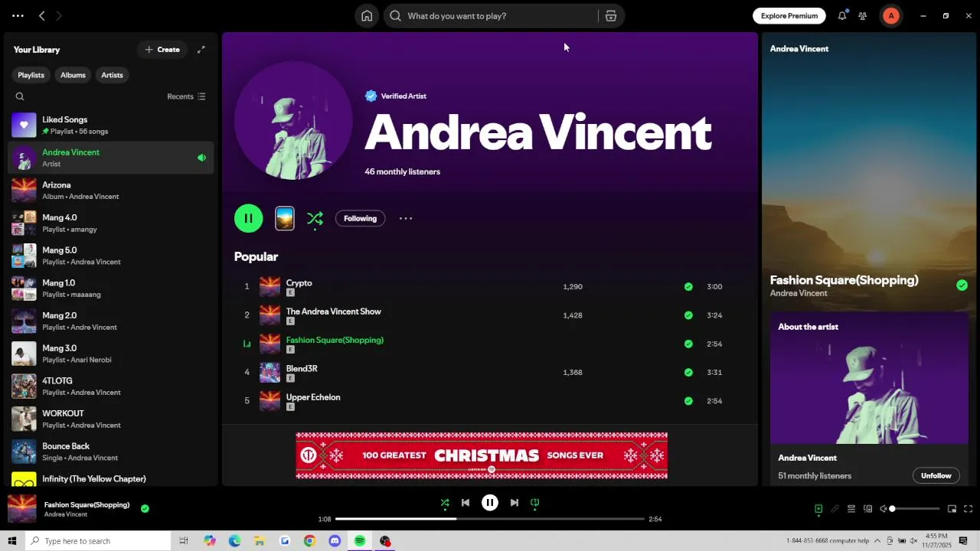Open Mang 1.0 playlist

click(112, 289)
